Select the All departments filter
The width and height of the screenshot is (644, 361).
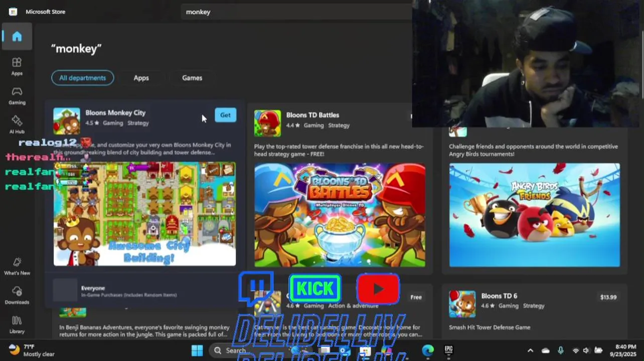point(83,78)
